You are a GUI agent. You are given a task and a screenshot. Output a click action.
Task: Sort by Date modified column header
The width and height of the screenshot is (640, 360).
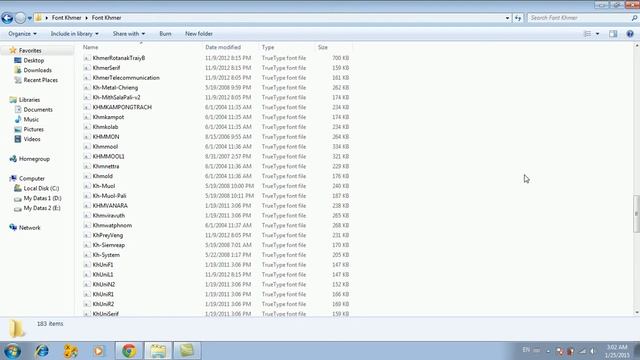[x=223, y=47]
